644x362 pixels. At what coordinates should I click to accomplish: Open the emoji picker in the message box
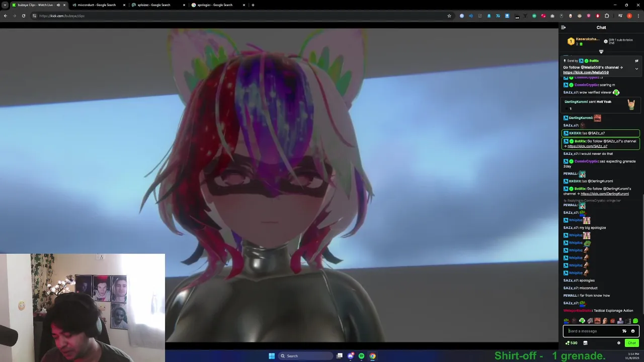pos(633,331)
